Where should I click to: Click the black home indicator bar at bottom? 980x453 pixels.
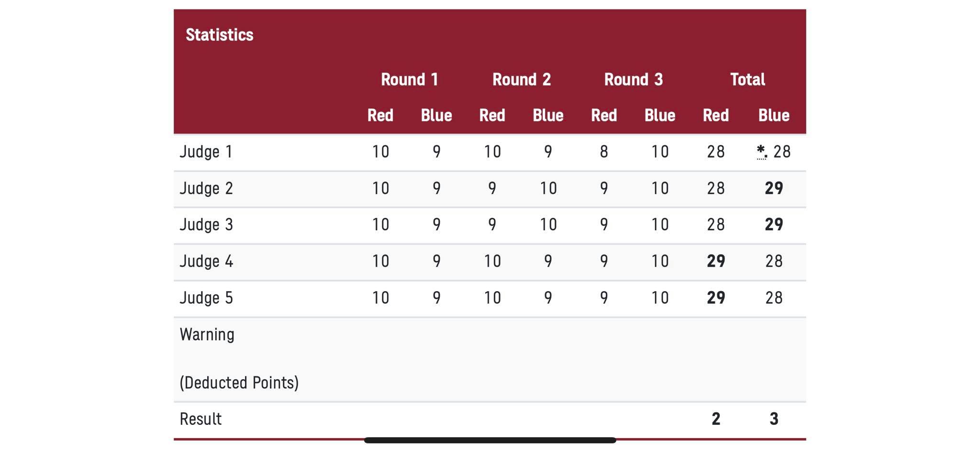[x=490, y=440]
